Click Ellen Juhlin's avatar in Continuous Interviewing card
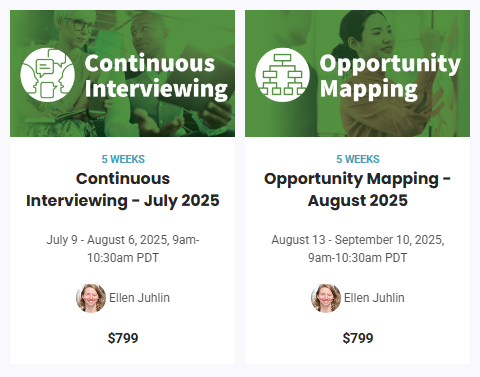 (91, 298)
